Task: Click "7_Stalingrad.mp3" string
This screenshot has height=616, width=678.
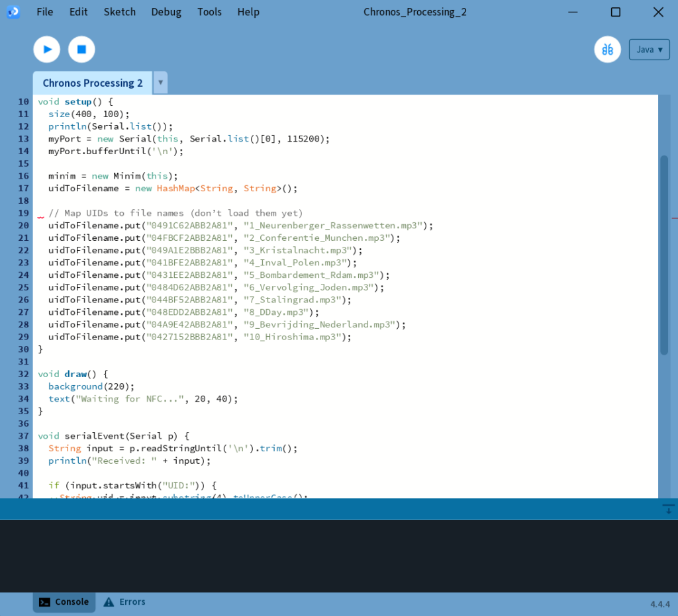Action: pos(292,300)
